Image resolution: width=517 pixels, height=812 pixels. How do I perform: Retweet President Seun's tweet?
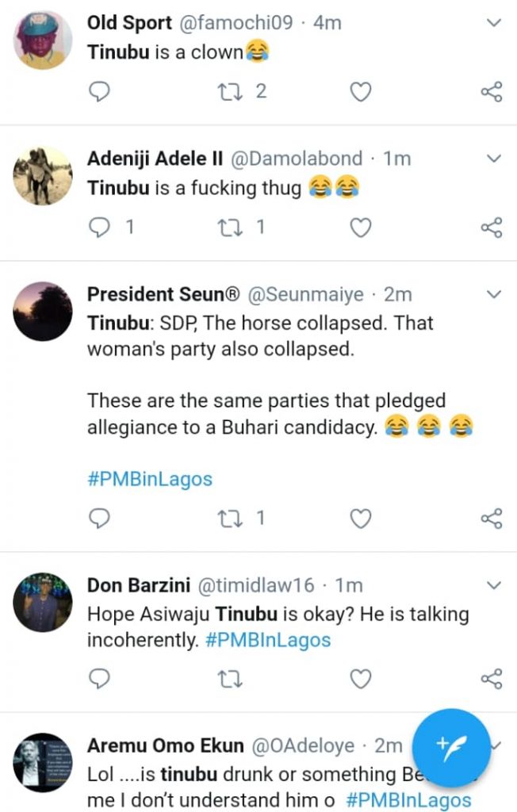click(x=230, y=519)
